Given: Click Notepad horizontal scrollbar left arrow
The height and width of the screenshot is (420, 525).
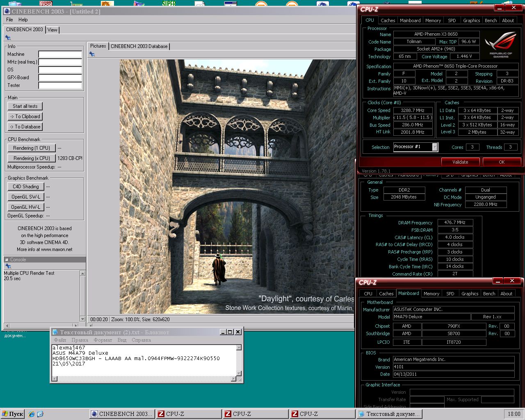Looking at the screenshot, I should [x=55, y=379].
